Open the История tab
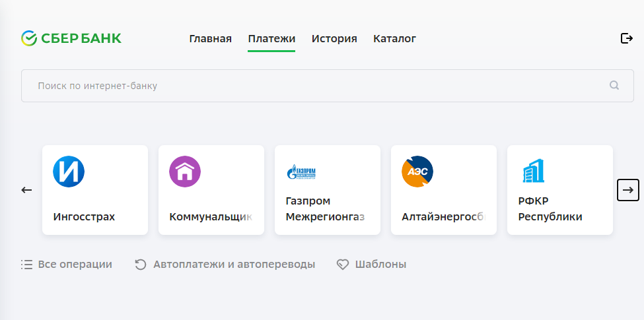 click(334, 39)
